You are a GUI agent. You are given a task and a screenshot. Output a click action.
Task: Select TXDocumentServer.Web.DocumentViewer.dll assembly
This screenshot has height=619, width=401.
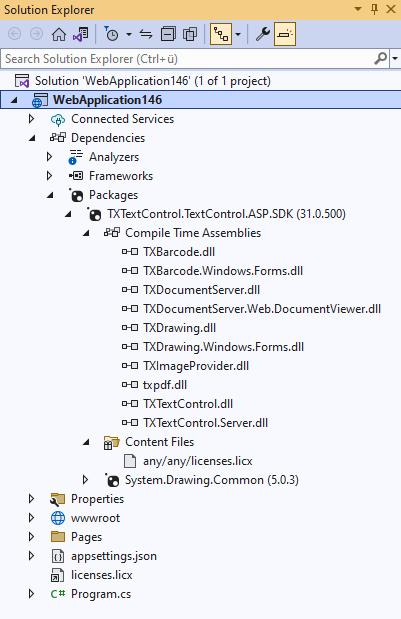262,309
